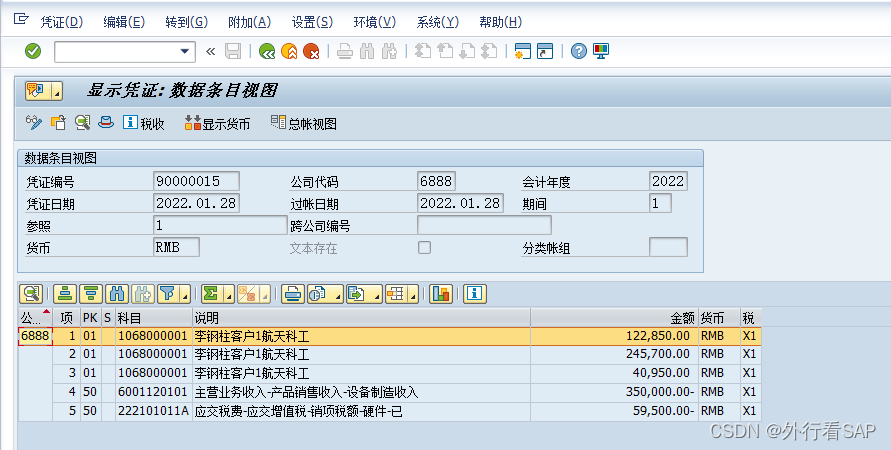Click the orange Exit icon
The width and height of the screenshot is (891, 450).
click(289, 52)
